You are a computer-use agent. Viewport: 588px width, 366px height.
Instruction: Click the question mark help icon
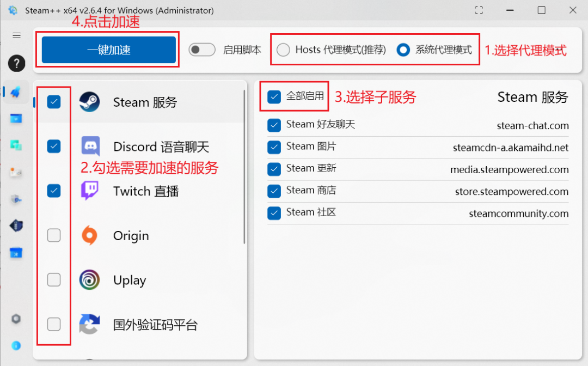[16, 63]
